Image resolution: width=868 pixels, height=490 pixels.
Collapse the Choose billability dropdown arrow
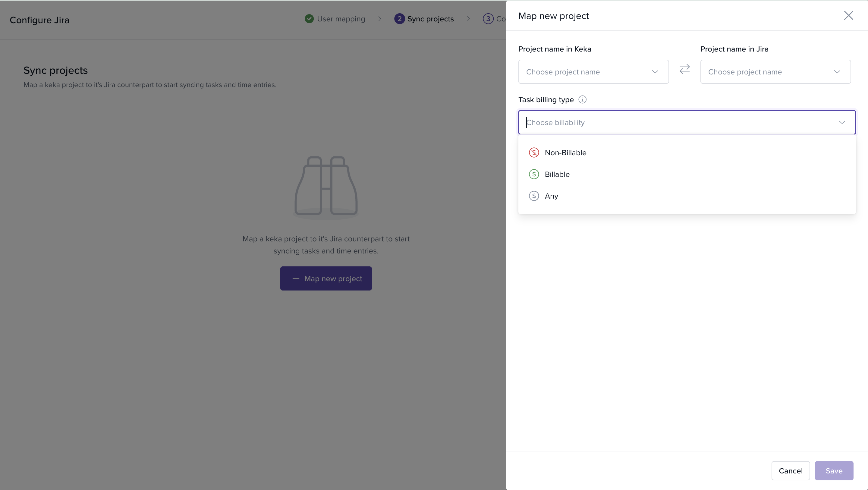(842, 122)
